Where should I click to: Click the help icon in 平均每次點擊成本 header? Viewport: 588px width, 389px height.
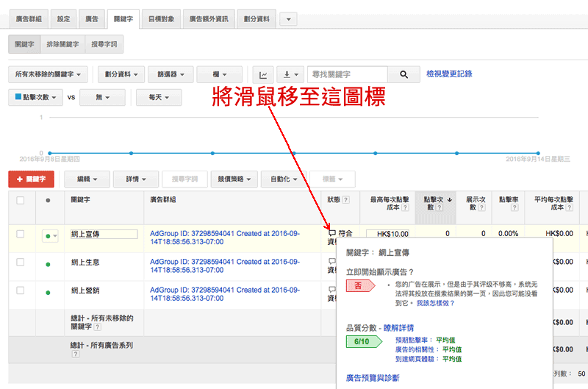pos(569,207)
